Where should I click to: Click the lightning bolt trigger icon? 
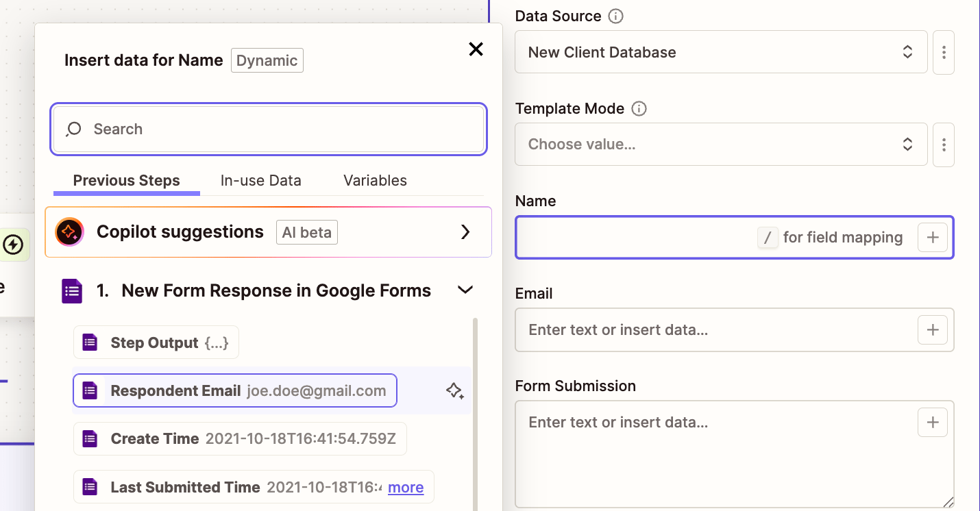13,245
